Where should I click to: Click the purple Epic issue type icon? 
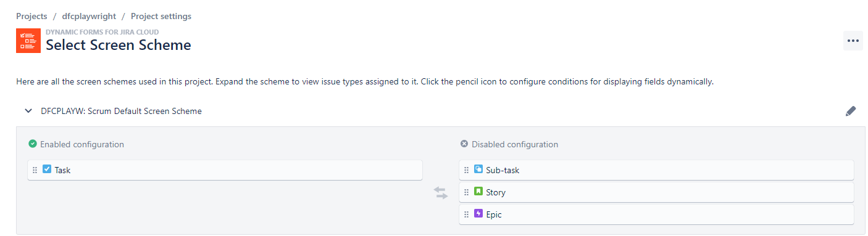pyautogui.click(x=478, y=214)
